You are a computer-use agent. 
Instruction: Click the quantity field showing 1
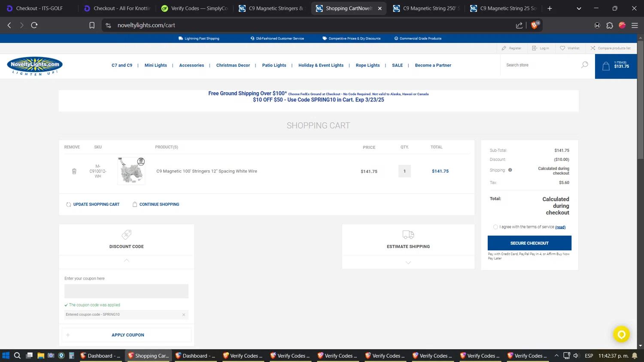point(404,171)
